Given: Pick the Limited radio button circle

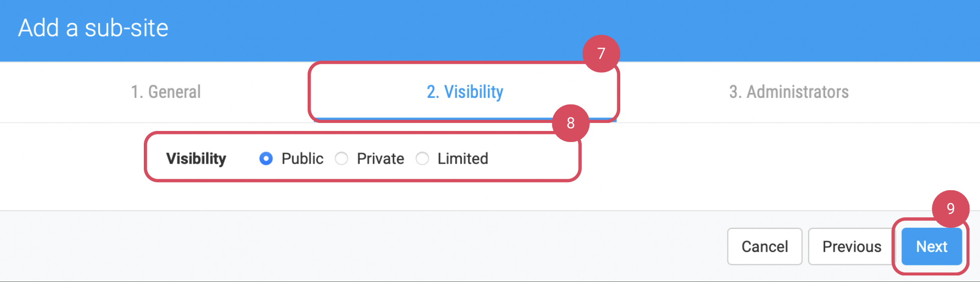Looking at the screenshot, I should [422, 159].
